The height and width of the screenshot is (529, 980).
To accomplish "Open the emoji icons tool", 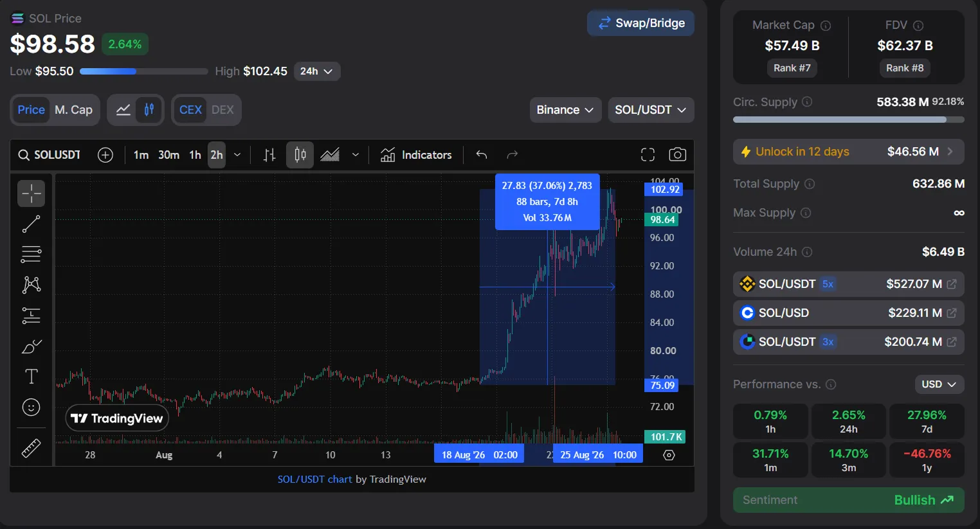I will 31,408.
